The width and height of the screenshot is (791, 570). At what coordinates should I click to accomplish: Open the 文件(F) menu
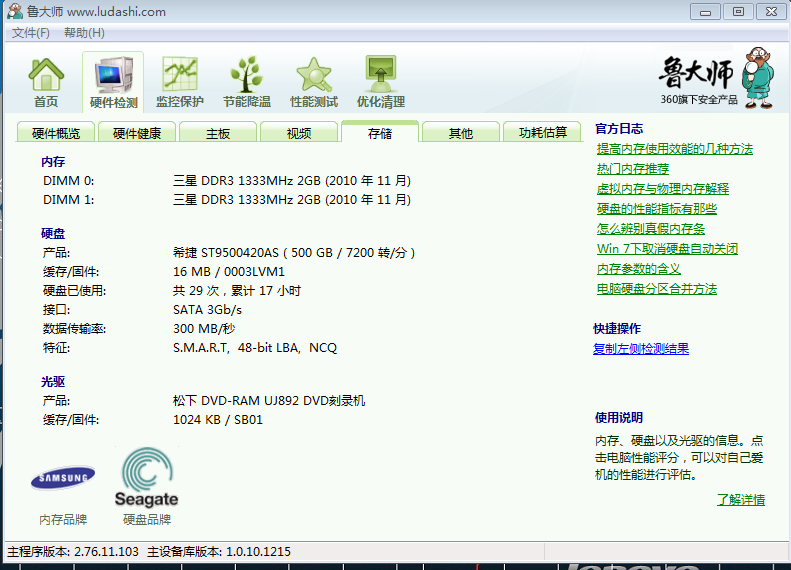pos(31,33)
